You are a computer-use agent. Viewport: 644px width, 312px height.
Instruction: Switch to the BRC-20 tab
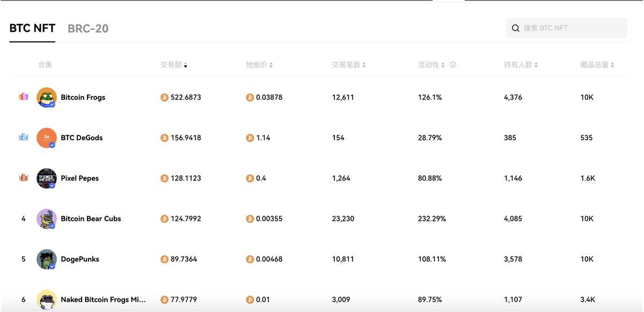click(x=88, y=29)
